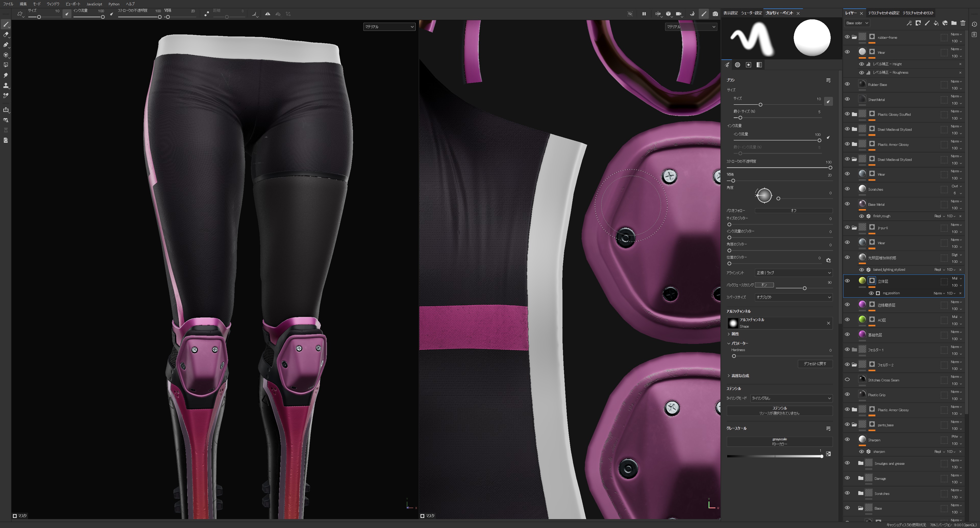The height and width of the screenshot is (528, 980).
Task: Click the camera screenshot icon
Action: click(715, 14)
